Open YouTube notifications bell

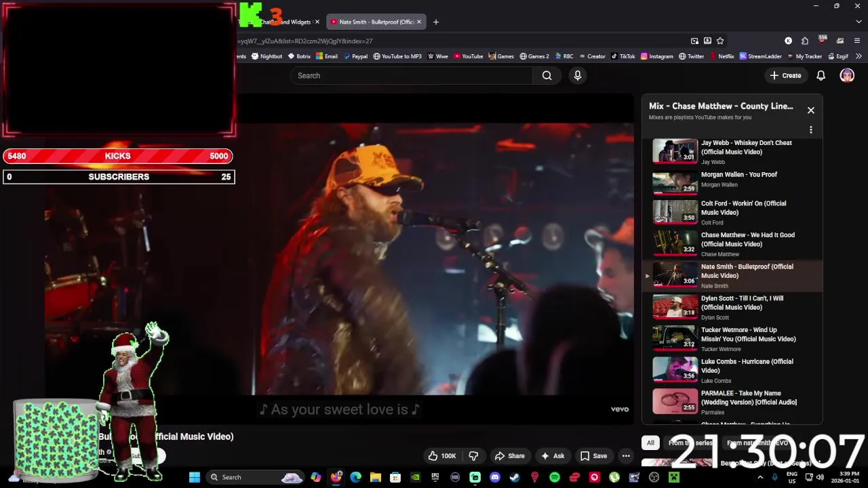pyautogui.click(x=821, y=75)
